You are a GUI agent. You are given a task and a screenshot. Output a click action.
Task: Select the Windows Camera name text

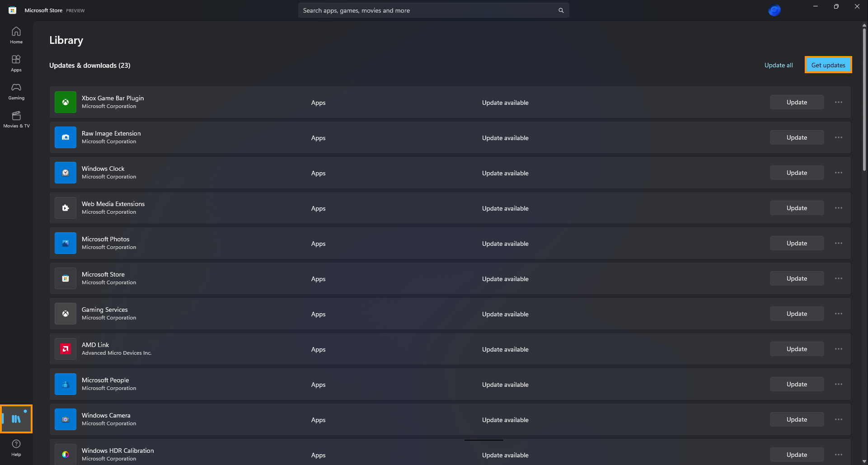tap(106, 415)
